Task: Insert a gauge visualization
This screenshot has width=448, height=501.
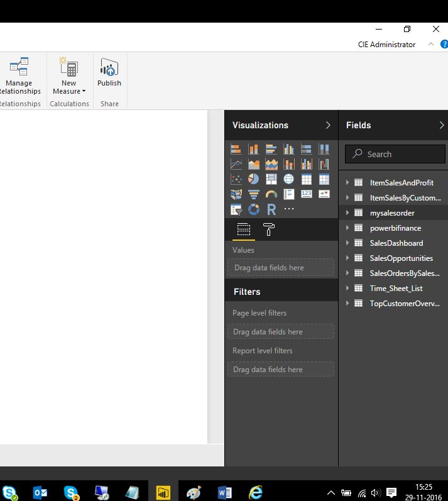Action: [x=271, y=194]
